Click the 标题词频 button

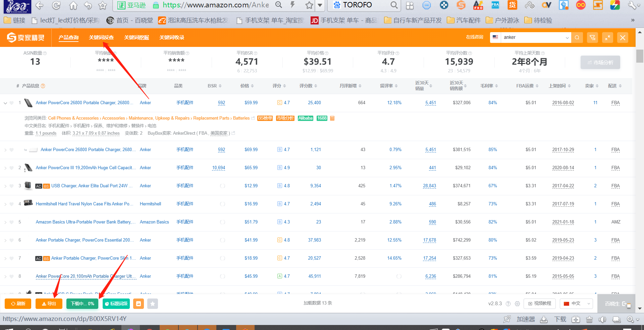pos(116,304)
